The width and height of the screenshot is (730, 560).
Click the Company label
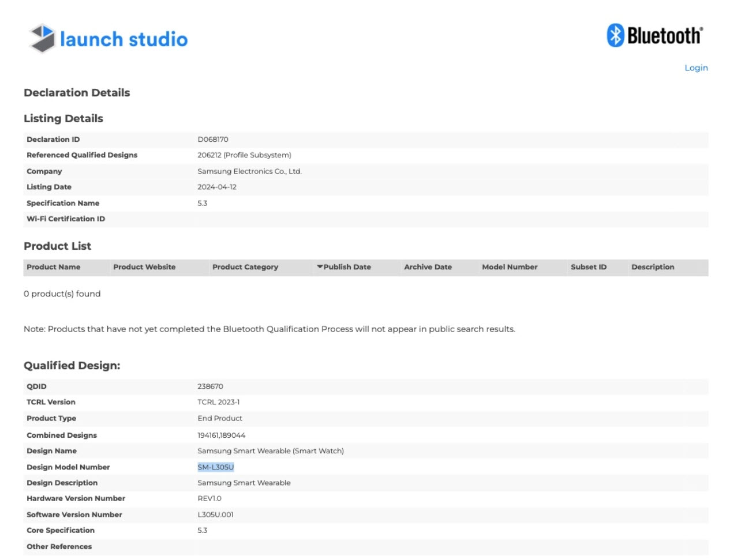(44, 171)
